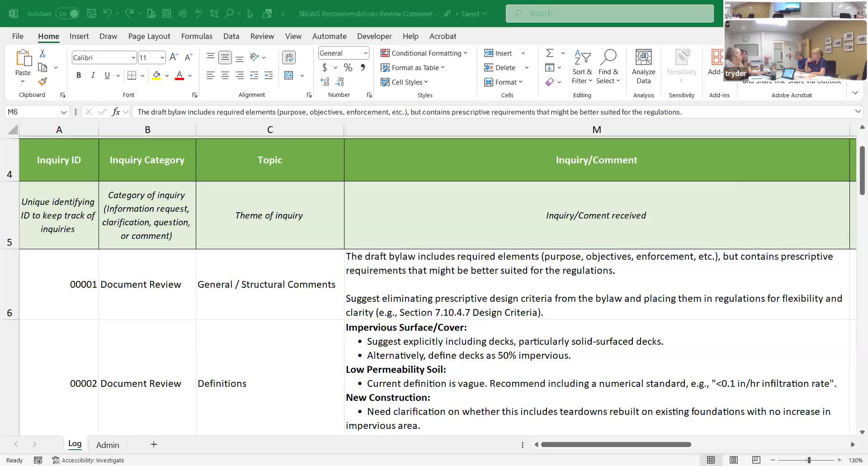868x466 pixels.
Task: Click the Format Painter brush icon
Action: (42, 82)
